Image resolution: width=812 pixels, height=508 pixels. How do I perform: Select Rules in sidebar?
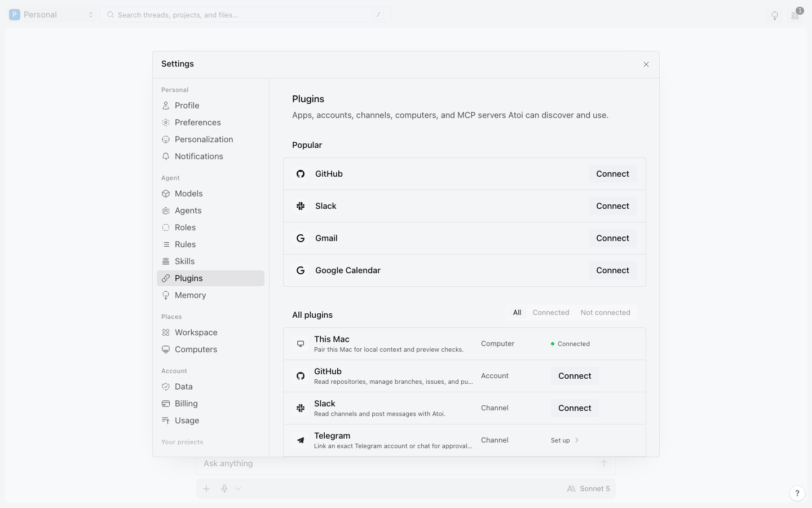pyautogui.click(x=210, y=244)
